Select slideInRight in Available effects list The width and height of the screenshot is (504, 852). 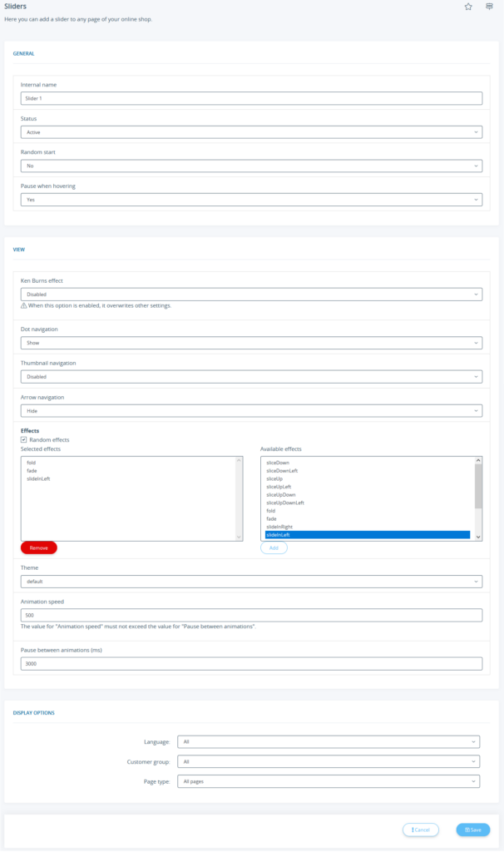coord(279,527)
